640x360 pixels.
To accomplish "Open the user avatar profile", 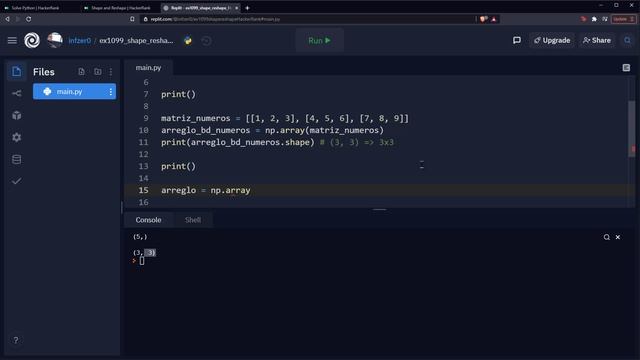I will coord(55,40).
